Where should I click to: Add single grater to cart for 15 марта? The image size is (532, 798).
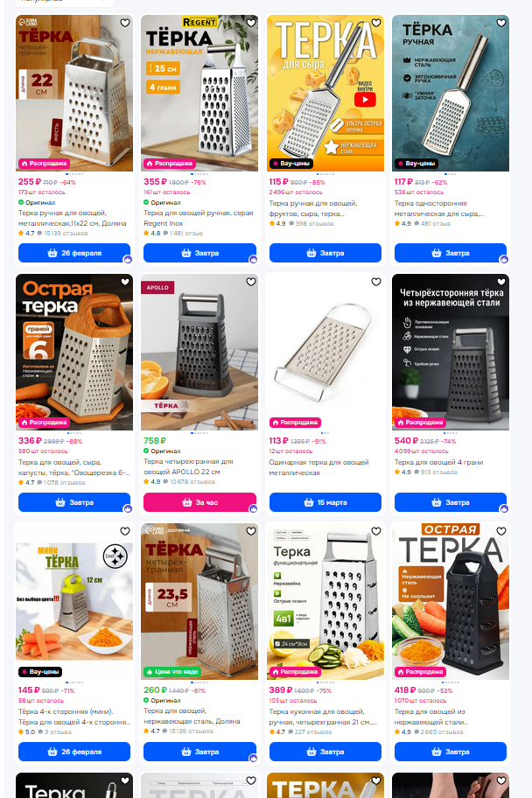[325, 502]
